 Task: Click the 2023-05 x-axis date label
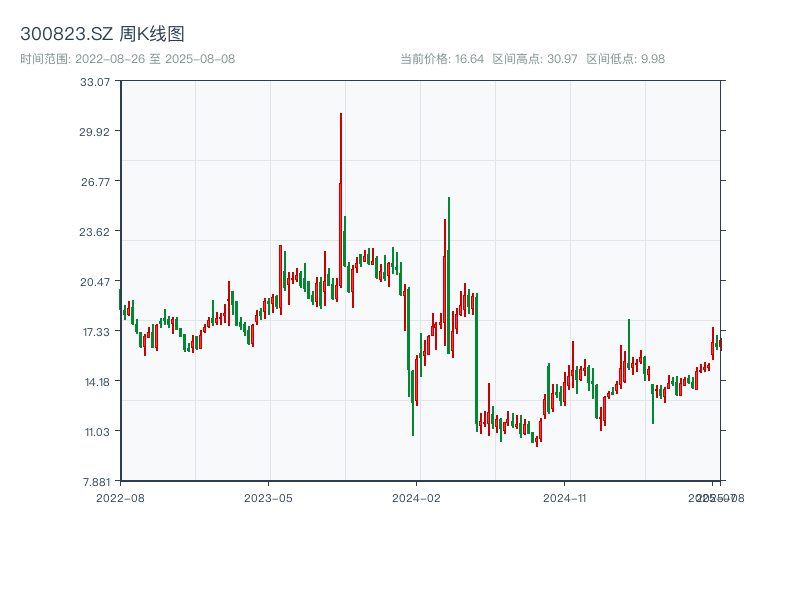coord(269,497)
